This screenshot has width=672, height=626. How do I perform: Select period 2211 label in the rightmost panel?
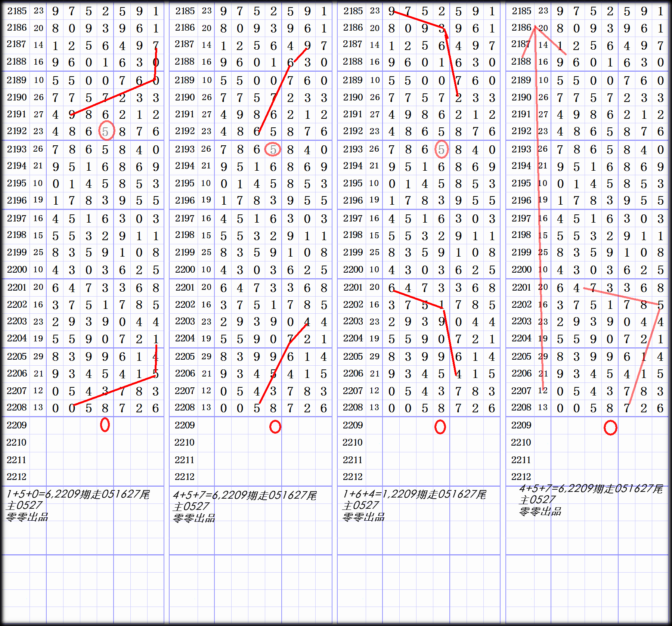521,460
